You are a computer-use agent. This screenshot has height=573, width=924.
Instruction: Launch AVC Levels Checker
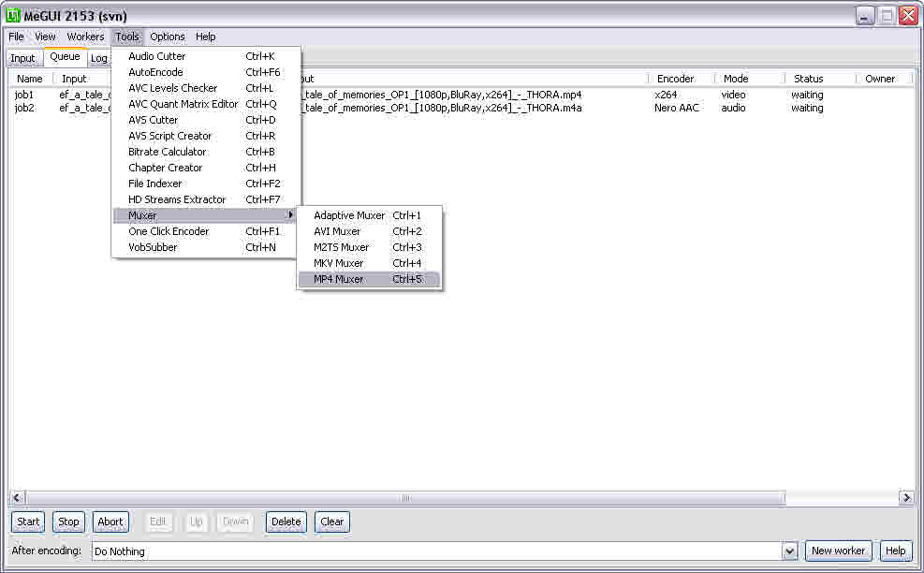(x=205, y=88)
